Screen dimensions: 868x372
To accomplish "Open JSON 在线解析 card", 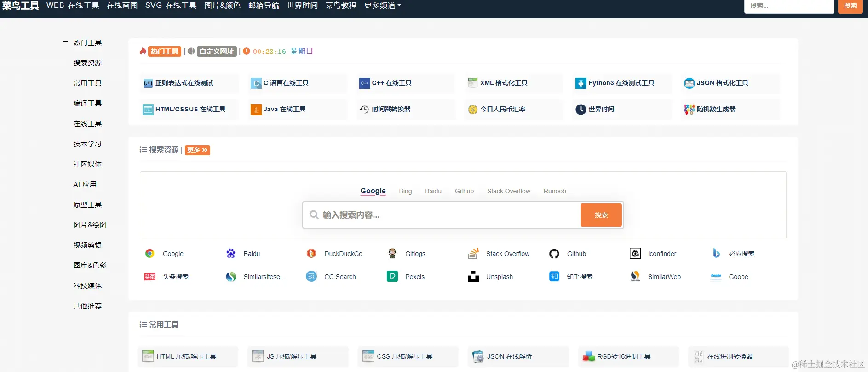I will [x=518, y=356].
